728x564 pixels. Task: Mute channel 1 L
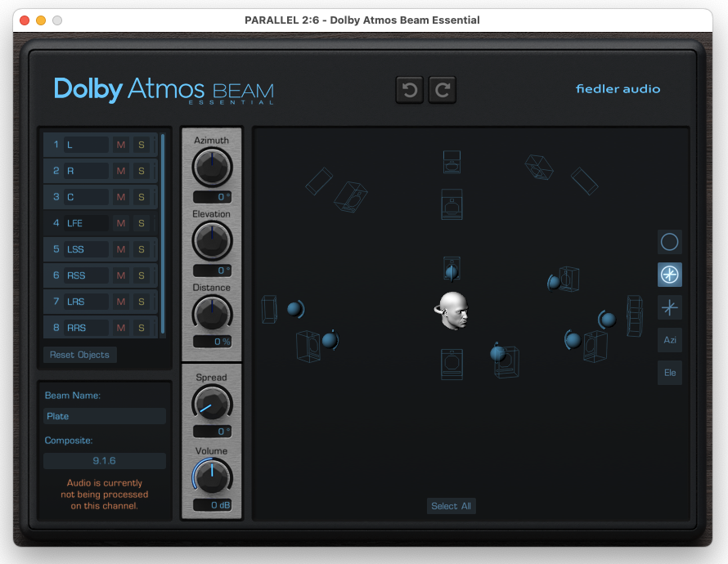(121, 145)
